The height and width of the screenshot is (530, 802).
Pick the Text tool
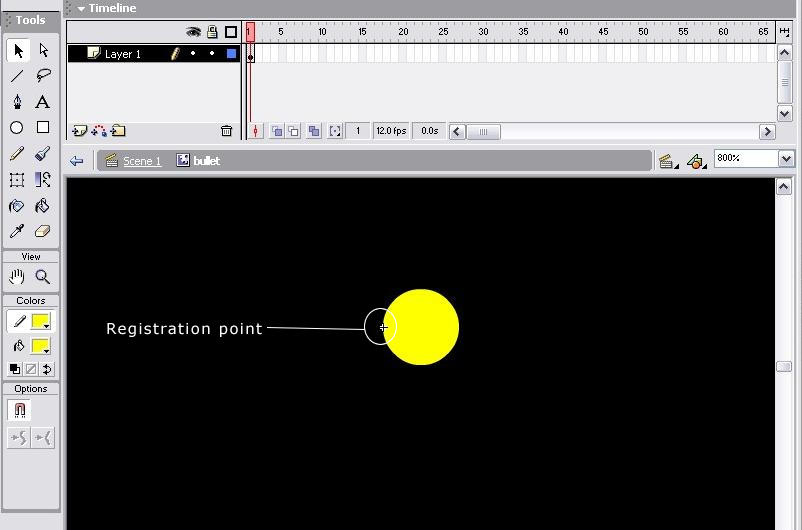tap(43, 102)
